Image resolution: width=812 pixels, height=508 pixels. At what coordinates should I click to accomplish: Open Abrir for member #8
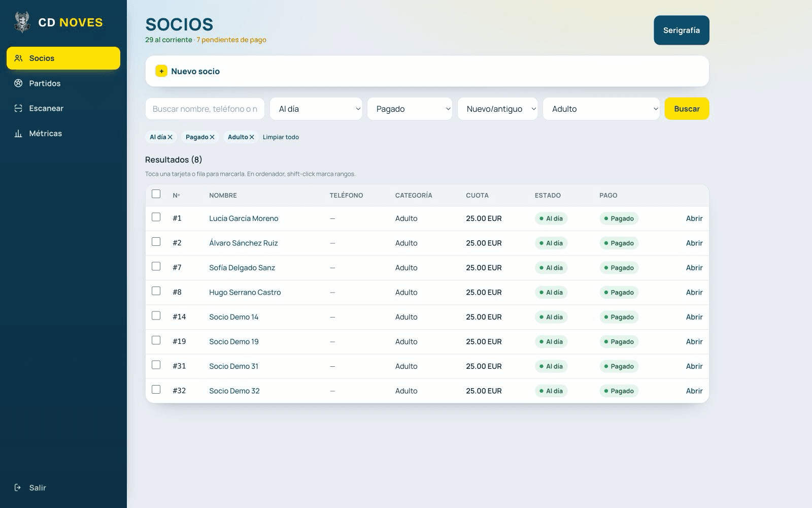[694, 293]
